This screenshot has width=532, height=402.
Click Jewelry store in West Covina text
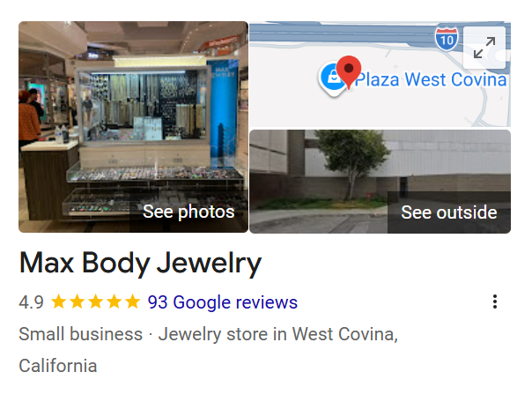(x=277, y=334)
